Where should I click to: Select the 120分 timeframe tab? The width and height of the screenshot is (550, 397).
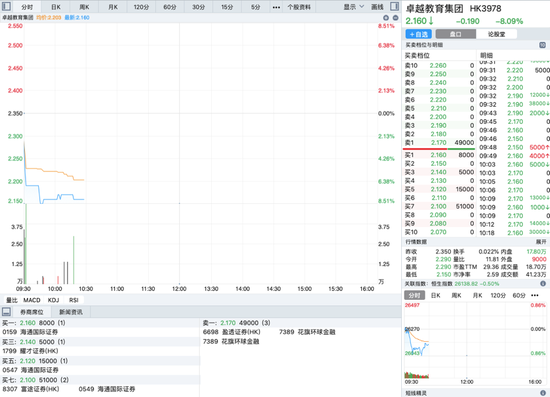141,7
